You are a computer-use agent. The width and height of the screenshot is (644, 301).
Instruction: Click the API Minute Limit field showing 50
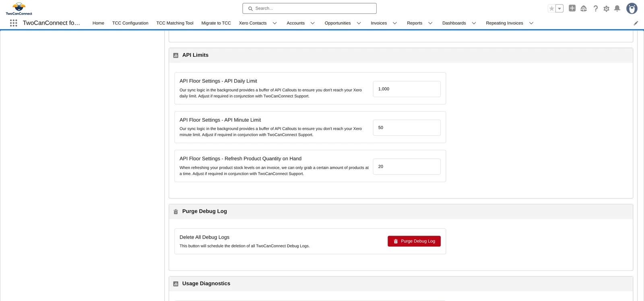[x=407, y=128]
